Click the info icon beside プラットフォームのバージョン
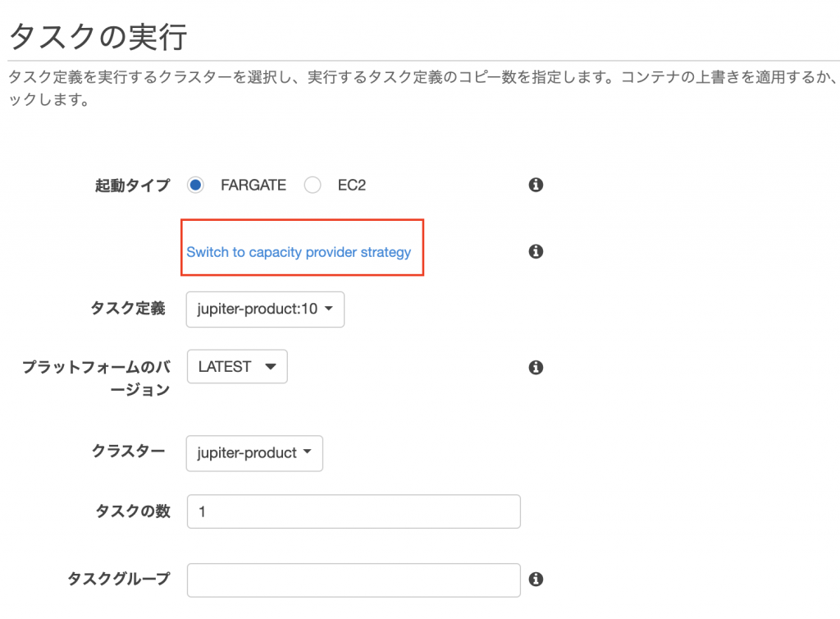Image resolution: width=840 pixels, height=619 pixels. tap(536, 367)
